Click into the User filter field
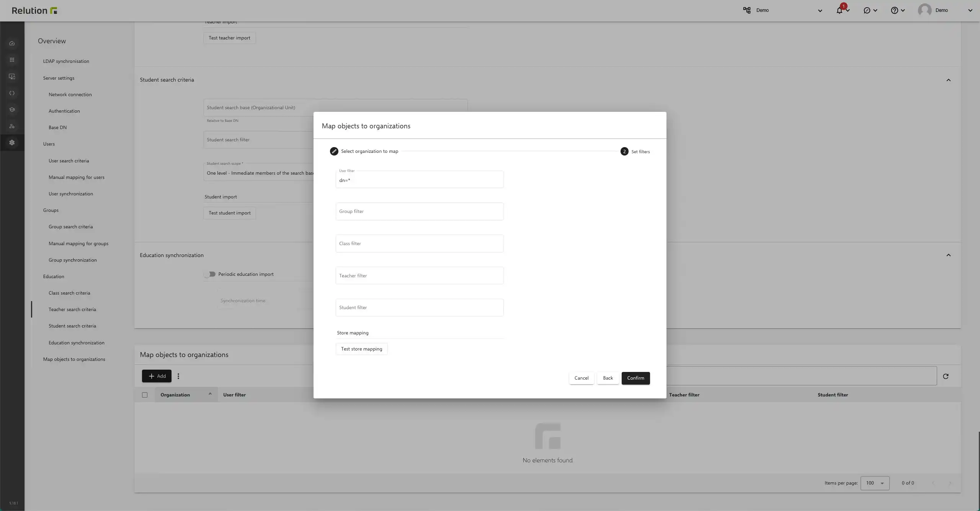 click(x=420, y=179)
